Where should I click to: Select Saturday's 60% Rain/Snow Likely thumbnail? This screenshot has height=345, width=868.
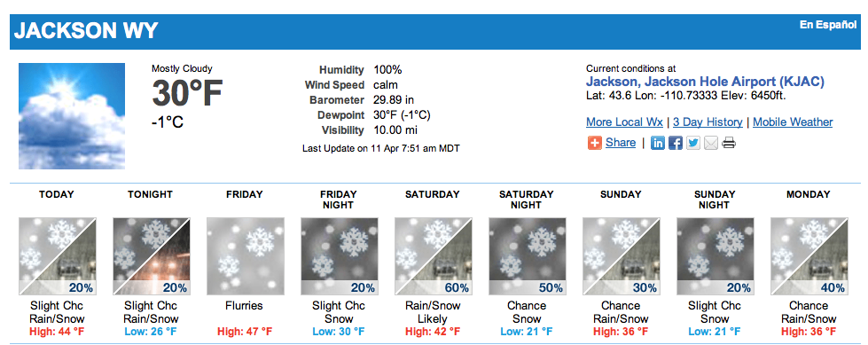[433, 255]
